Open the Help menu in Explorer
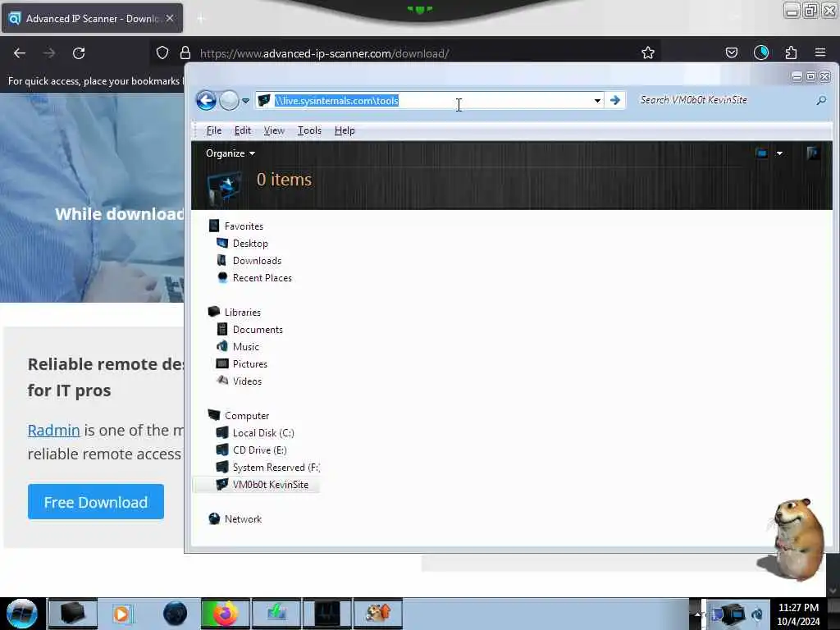 click(x=345, y=130)
